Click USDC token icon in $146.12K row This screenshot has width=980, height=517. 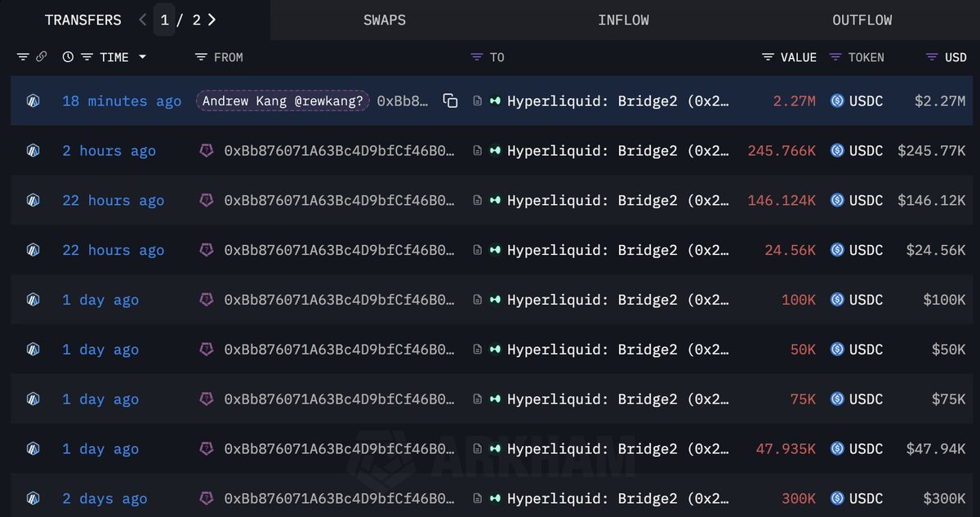point(837,201)
